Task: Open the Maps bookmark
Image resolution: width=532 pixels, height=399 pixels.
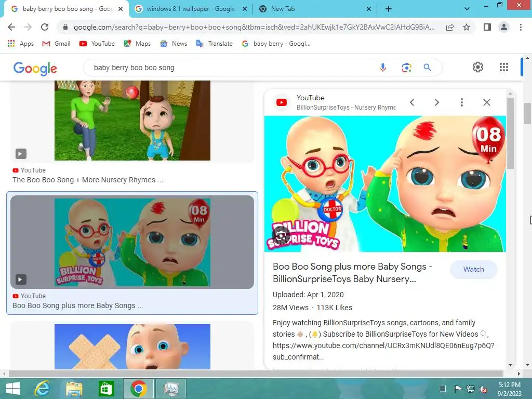Action: tap(137, 44)
